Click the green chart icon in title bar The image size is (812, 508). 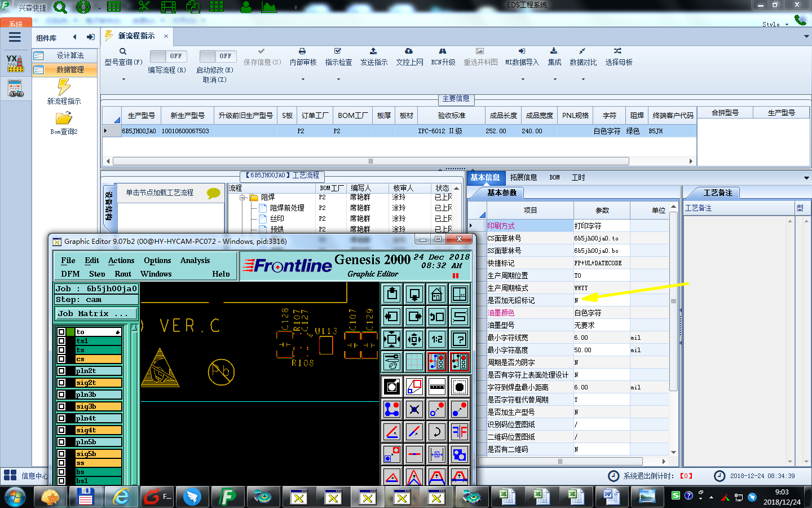269,7
